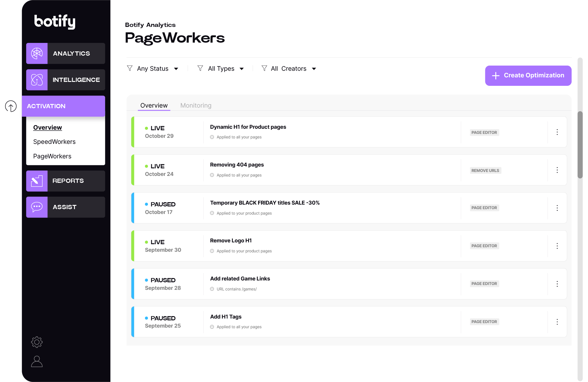Open options menu for Removing 404 pages
The width and height of the screenshot is (588, 382).
click(x=557, y=170)
